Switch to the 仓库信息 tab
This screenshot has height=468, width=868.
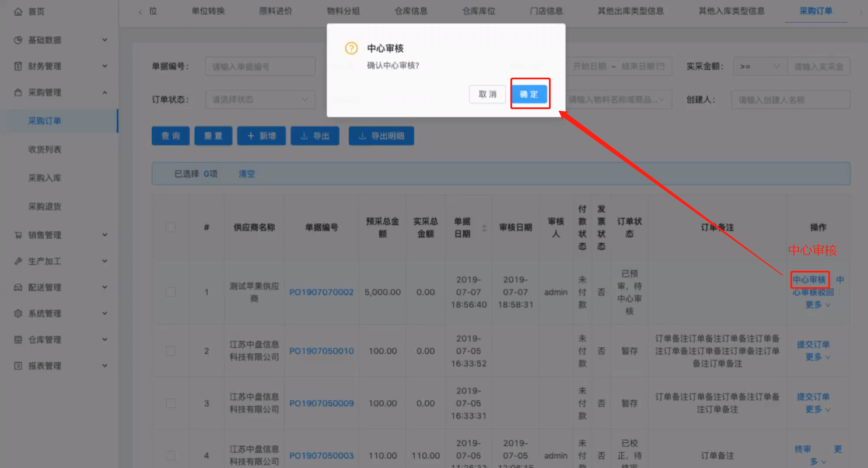(x=411, y=11)
